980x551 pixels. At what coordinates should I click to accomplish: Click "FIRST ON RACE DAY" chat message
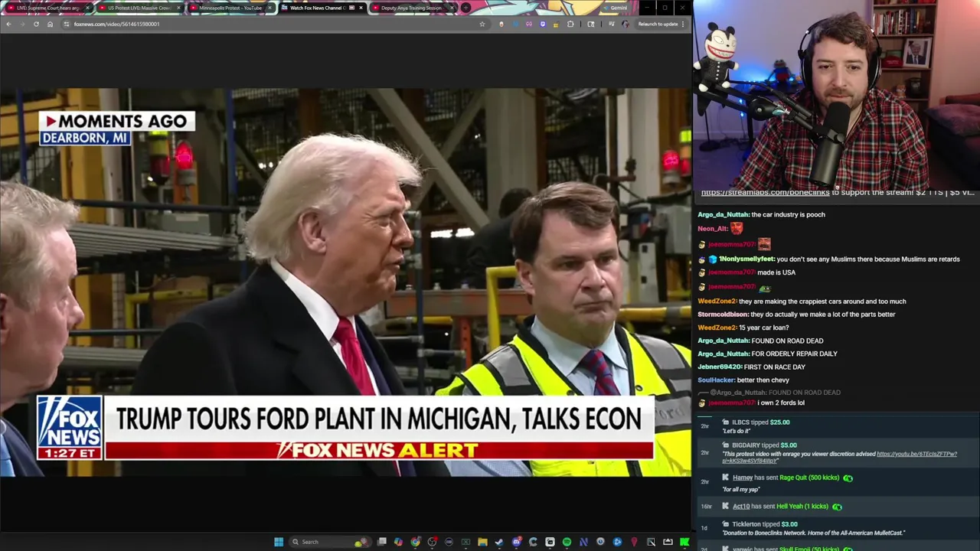(x=775, y=367)
